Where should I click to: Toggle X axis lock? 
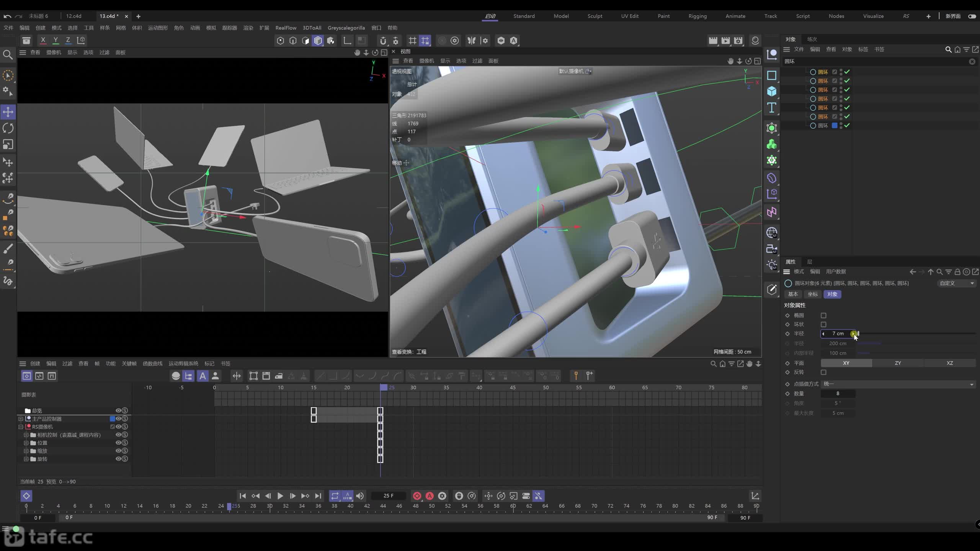coord(43,40)
